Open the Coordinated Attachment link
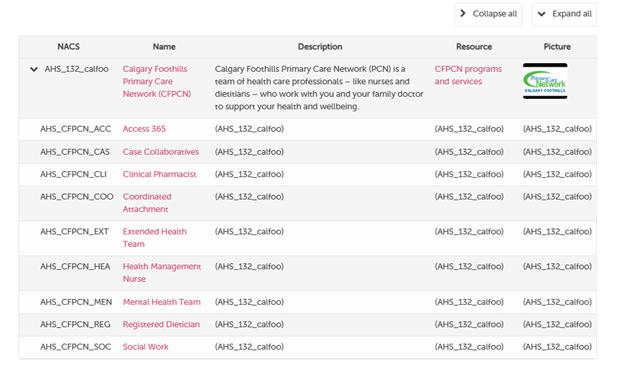620x372 pixels. pyautogui.click(x=147, y=203)
